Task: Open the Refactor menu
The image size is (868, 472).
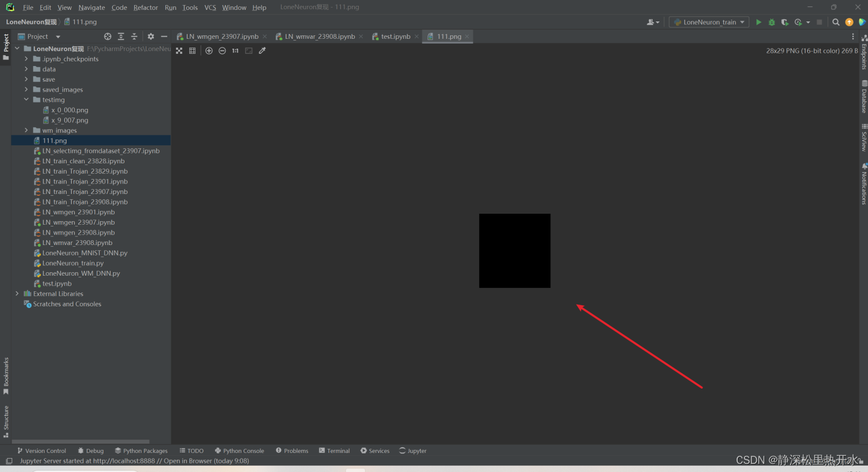Action: pyautogui.click(x=145, y=8)
